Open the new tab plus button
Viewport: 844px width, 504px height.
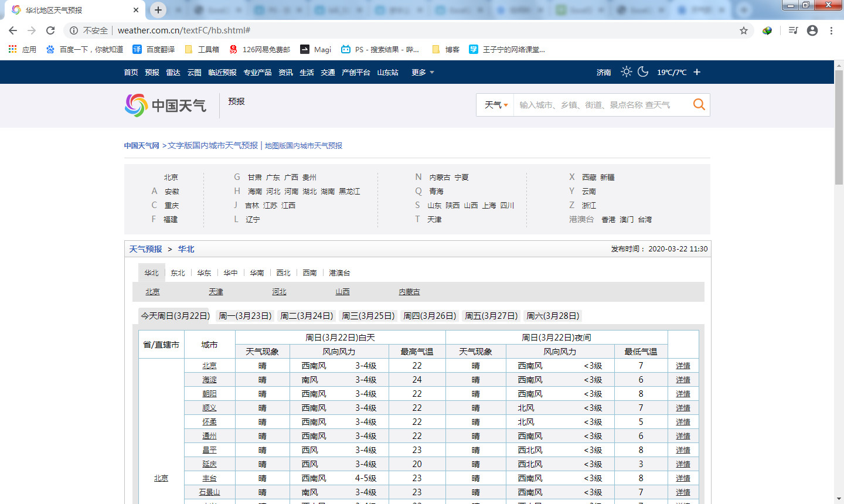158,10
